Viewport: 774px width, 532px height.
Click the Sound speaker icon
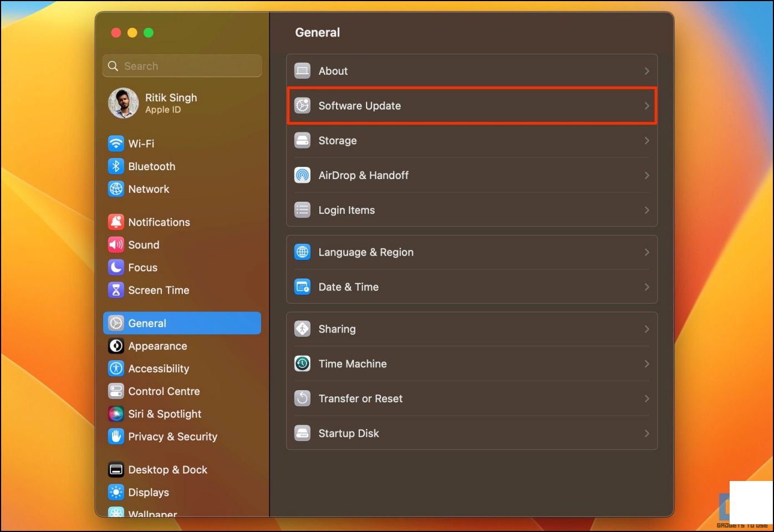116,245
